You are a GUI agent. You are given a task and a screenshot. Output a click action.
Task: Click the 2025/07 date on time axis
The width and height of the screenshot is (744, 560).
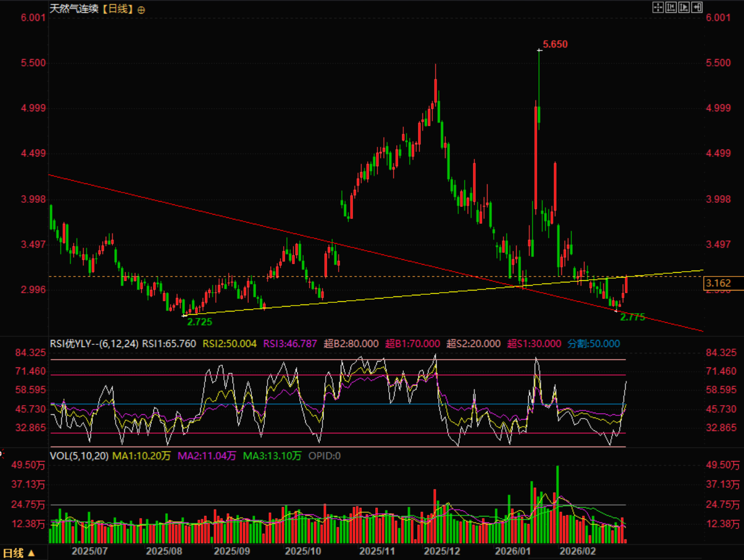90,551
